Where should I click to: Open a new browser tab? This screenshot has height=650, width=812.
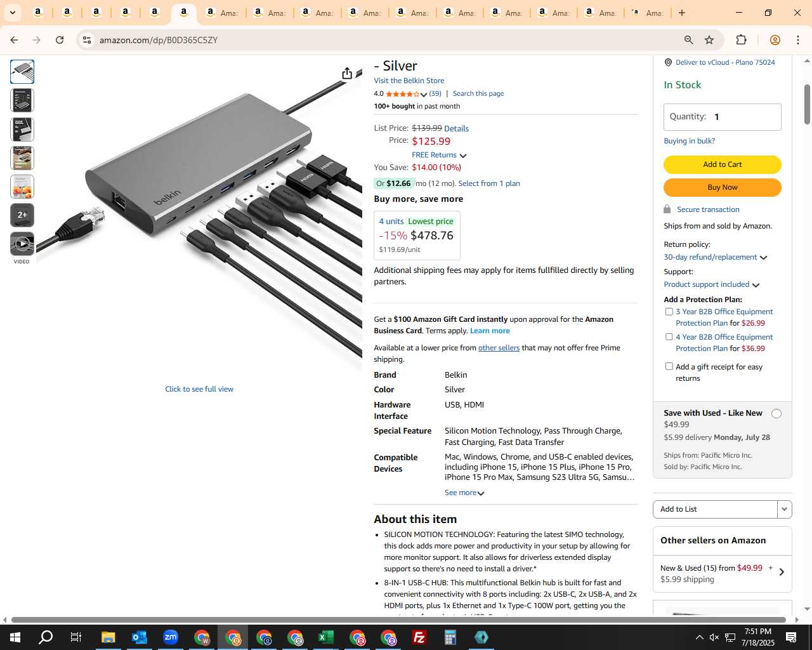click(x=682, y=13)
